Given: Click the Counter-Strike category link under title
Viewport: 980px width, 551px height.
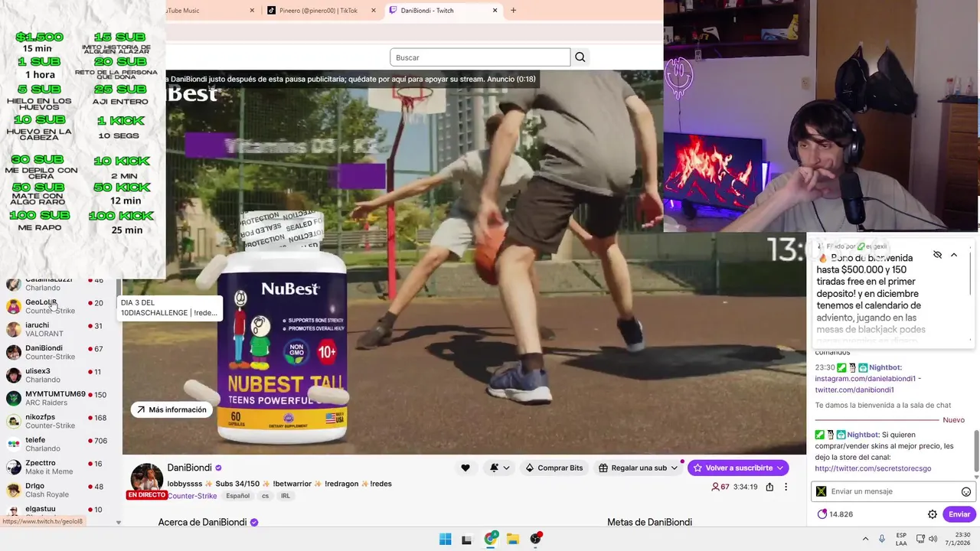Looking at the screenshot, I should pyautogui.click(x=192, y=496).
